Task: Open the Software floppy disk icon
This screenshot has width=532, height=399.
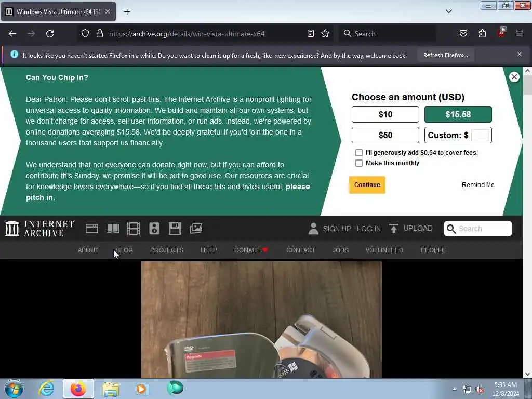Action: click(175, 229)
